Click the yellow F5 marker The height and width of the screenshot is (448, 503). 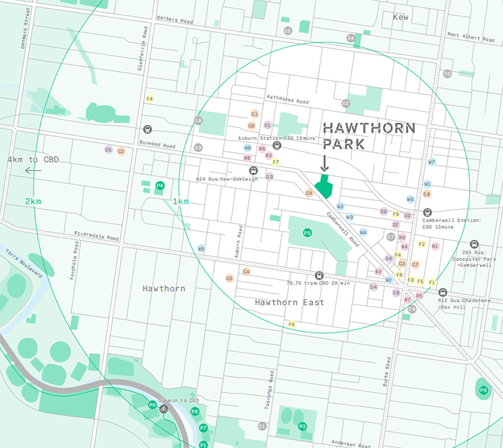[x=420, y=281]
